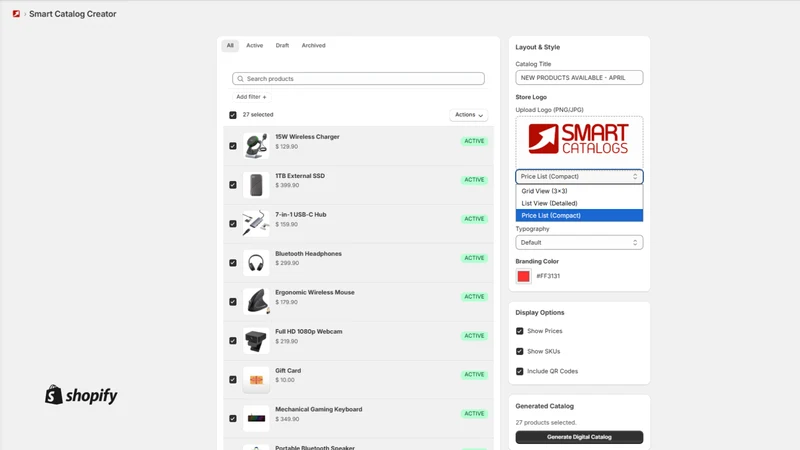Click the 15W Wireless Charger product name
This screenshot has height=450, width=800.
[307, 137]
